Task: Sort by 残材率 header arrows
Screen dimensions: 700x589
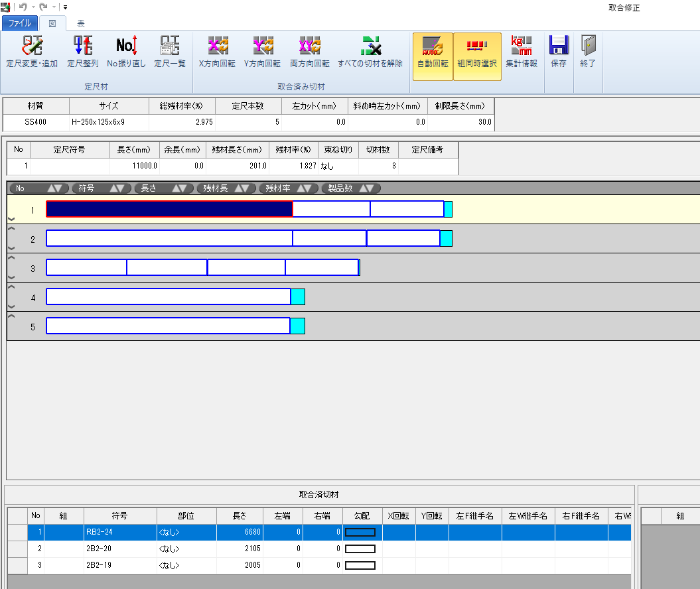Action: point(304,188)
